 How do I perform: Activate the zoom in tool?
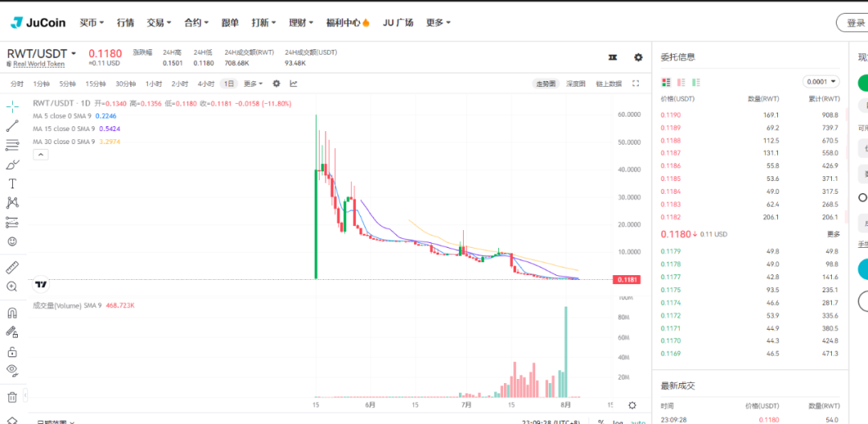point(12,286)
